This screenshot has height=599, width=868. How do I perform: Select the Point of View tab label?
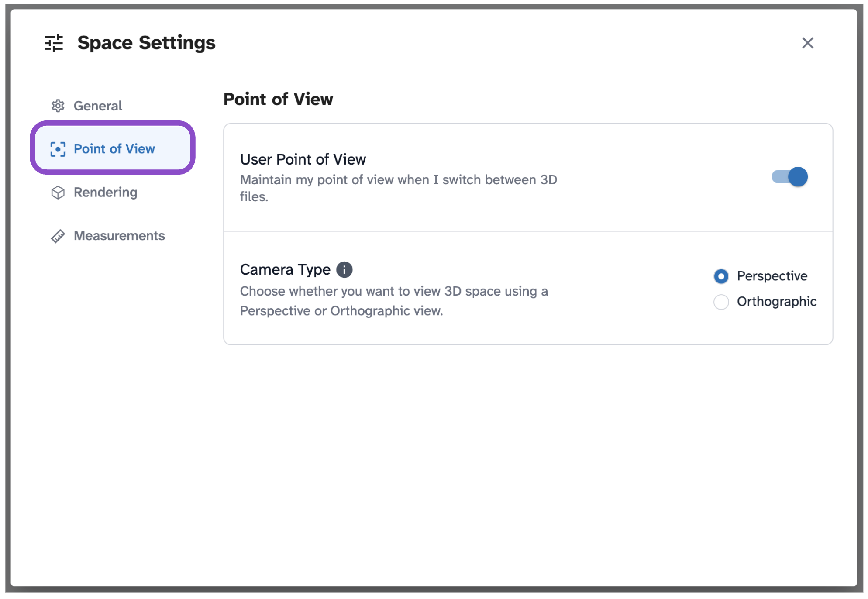[x=114, y=149]
